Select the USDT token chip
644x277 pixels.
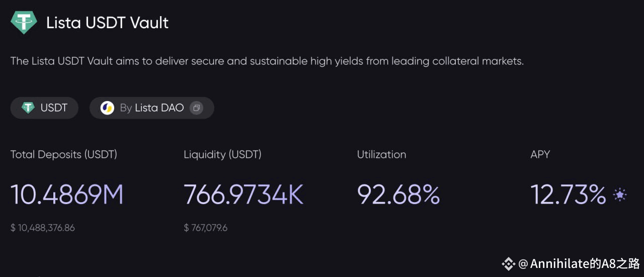tap(44, 108)
